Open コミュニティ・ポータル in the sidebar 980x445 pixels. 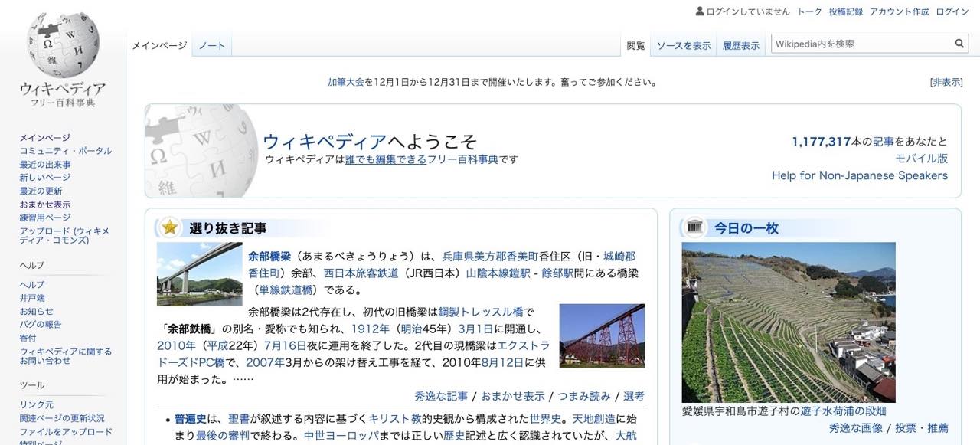click(x=66, y=151)
